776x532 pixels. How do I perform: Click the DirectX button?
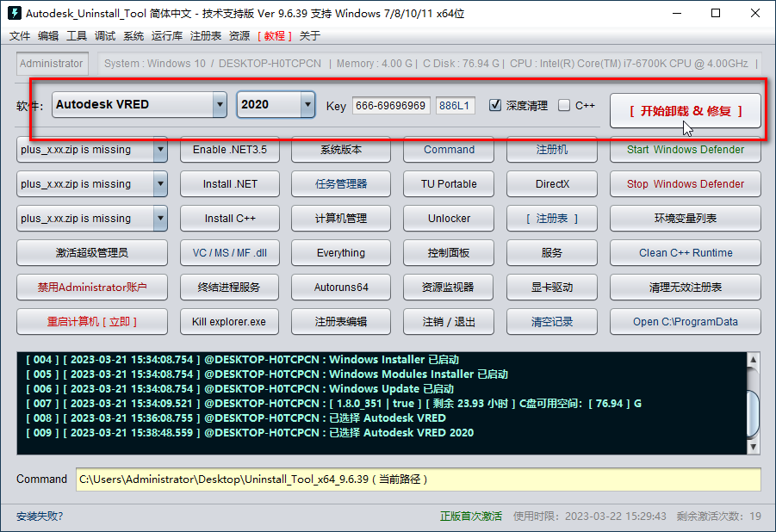(x=552, y=184)
